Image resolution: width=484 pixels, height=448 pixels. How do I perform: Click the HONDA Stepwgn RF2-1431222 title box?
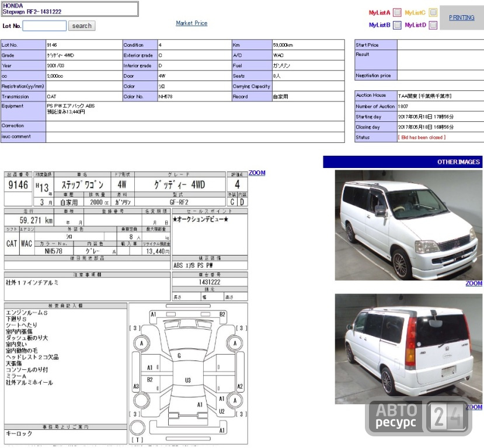click(69, 9)
